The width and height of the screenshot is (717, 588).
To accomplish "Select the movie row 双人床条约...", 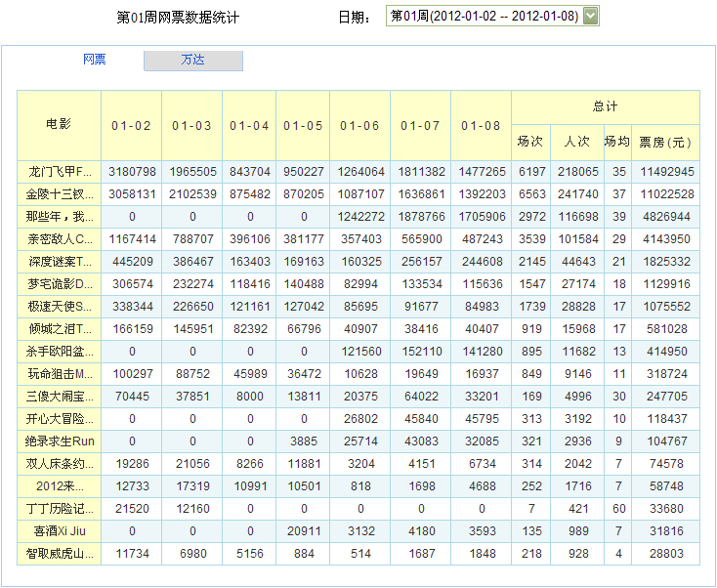I will [358, 464].
